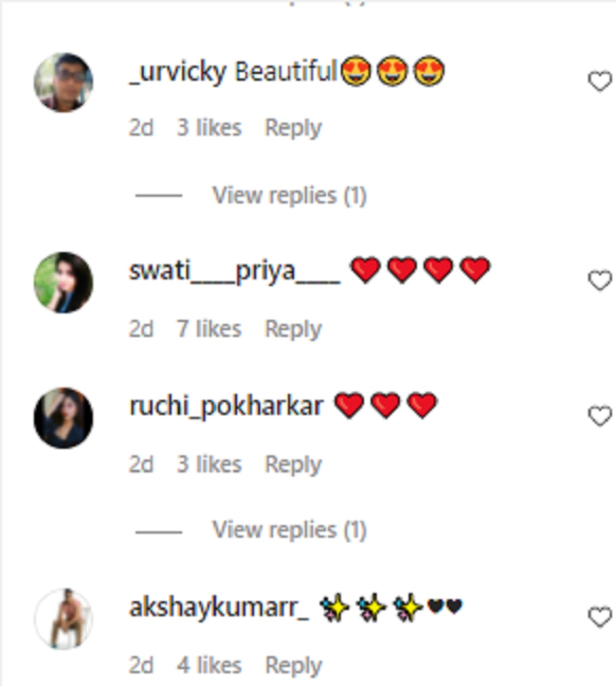Open swati___priya___ profile picture
The width and height of the screenshot is (616, 686).
tap(63, 282)
